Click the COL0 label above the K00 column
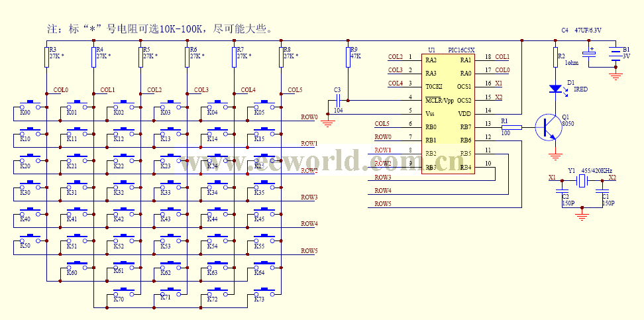Image resolution: width=644 pixels, height=320 pixels. pyautogui.click(x=61, y=90)
